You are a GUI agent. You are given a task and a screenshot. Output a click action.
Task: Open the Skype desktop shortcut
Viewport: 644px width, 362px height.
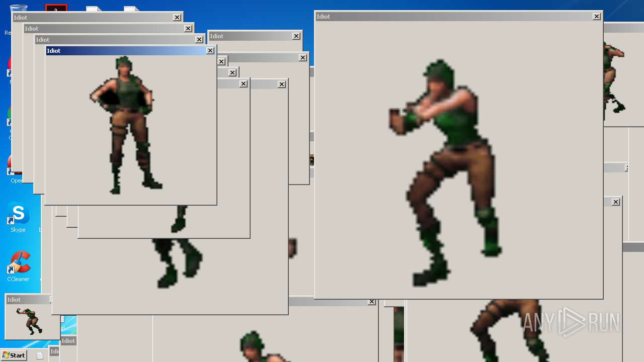(x=18, y=217)
